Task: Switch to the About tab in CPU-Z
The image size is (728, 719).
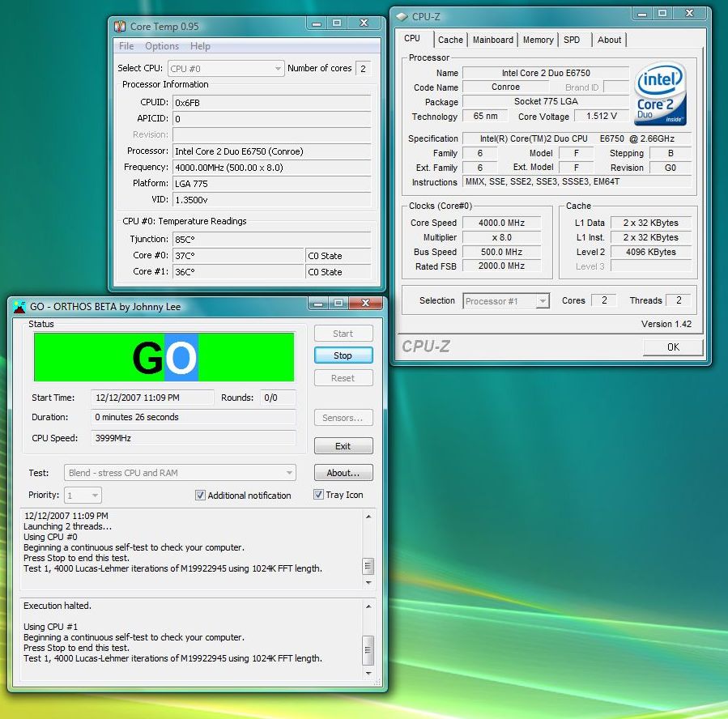Action: tap(609, 40)
